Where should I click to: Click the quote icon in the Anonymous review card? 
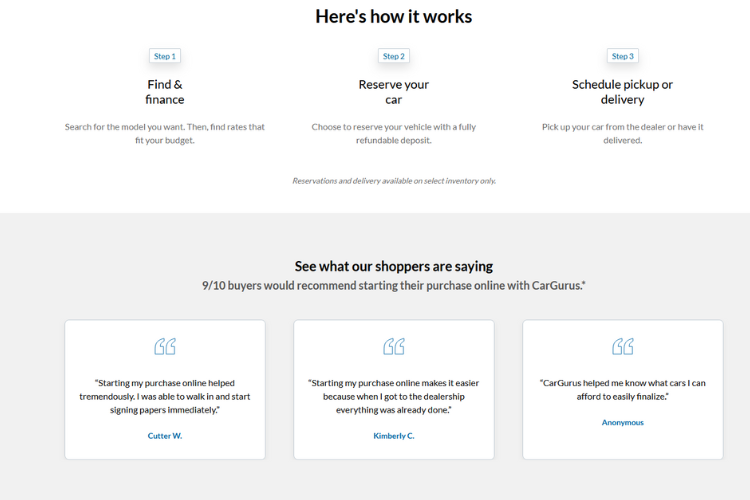click(623, 346)
